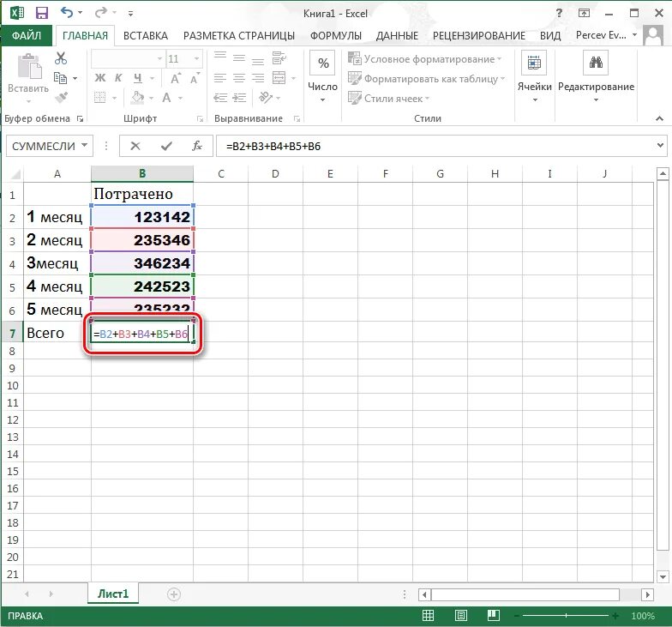Click the cell borders icon
The height and width of the screenshot is (627, 672).
pyautogui.click(x=99, y=98)
